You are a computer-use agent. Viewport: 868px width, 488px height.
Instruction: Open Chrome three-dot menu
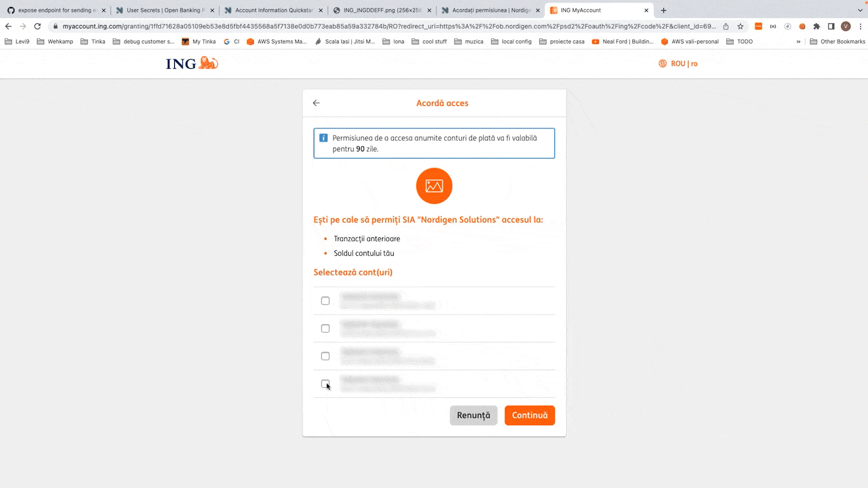coord(860,26)
